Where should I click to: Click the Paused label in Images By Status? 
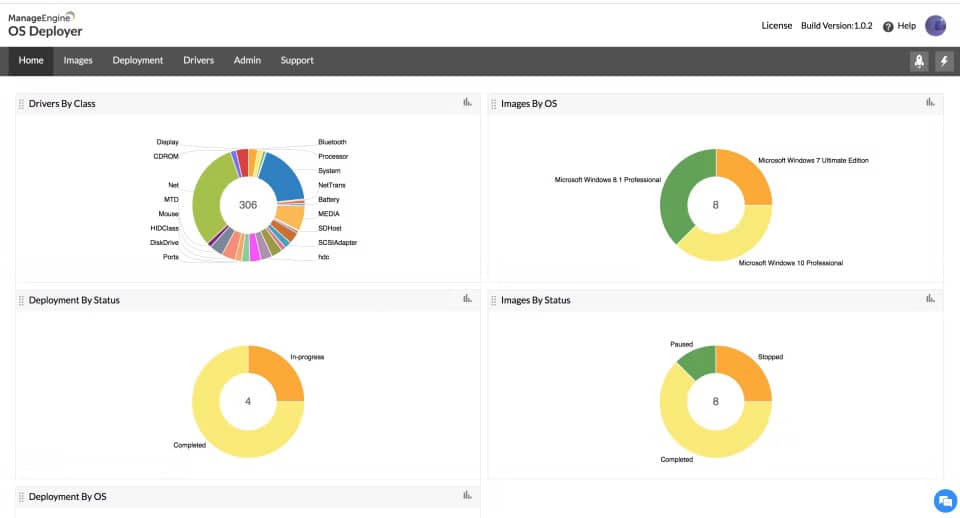(x=681, y=344)
